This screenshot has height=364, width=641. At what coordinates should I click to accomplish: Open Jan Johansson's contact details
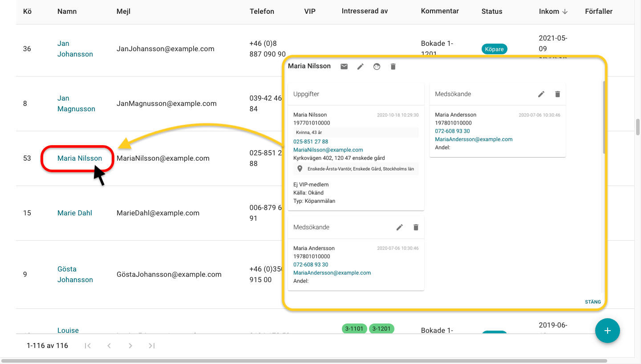click(x=75, y=49)
